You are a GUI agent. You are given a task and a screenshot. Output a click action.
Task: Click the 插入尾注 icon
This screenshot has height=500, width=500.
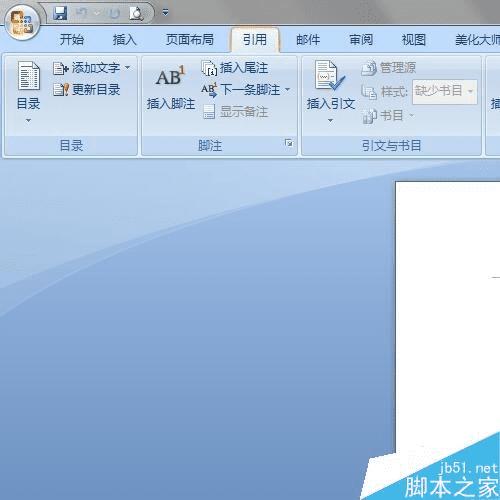pos(209,68)
